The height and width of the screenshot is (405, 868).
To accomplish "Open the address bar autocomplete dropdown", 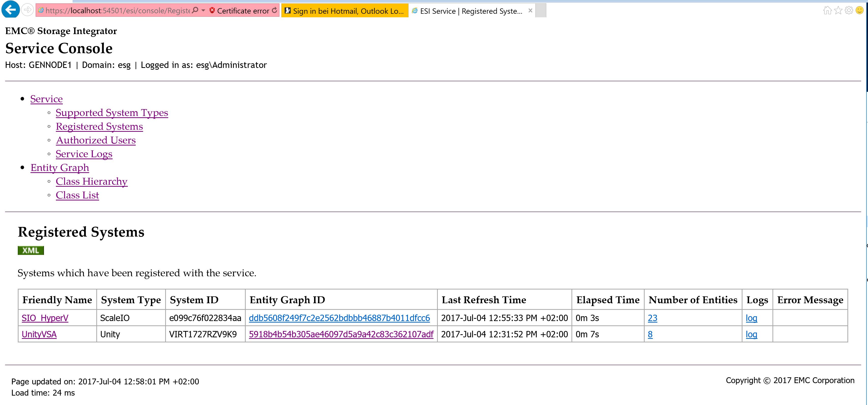I will [203, 10].
